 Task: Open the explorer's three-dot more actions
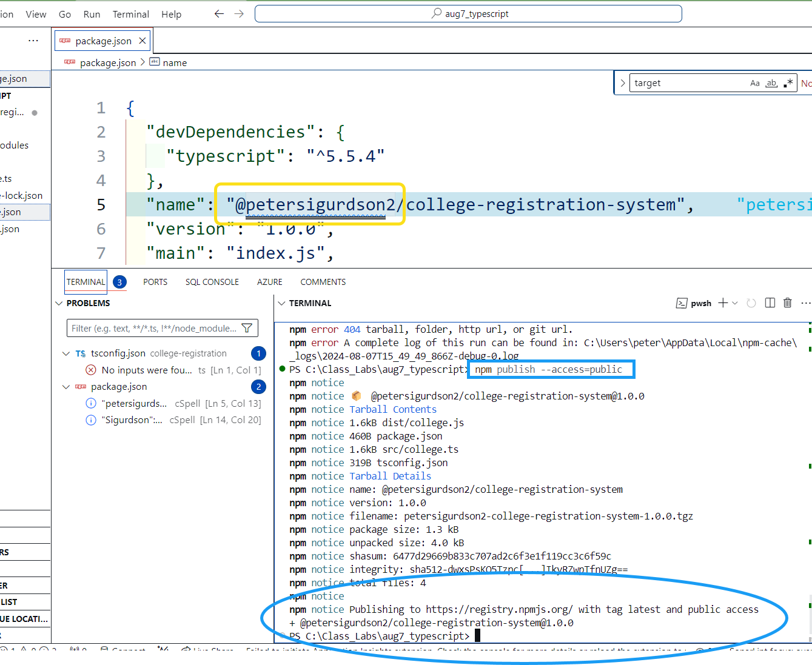click(x=33, y=41)
